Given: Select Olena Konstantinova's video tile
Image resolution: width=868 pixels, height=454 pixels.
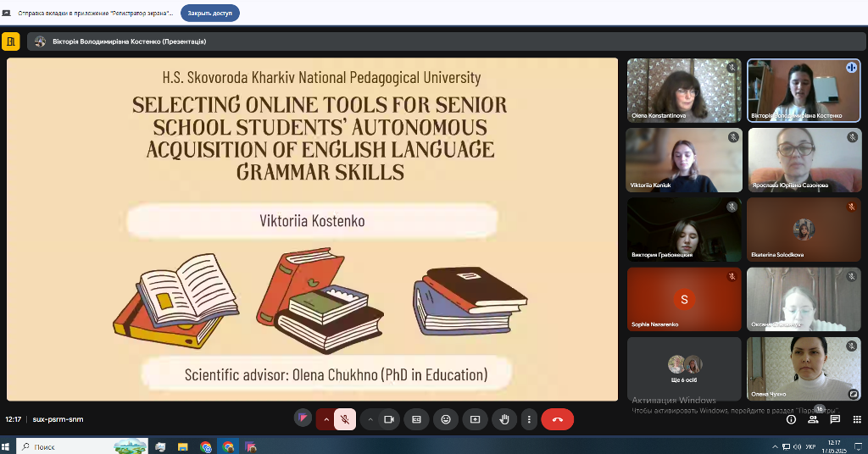Looking at the screenshot, I should [x=684, y=90].
